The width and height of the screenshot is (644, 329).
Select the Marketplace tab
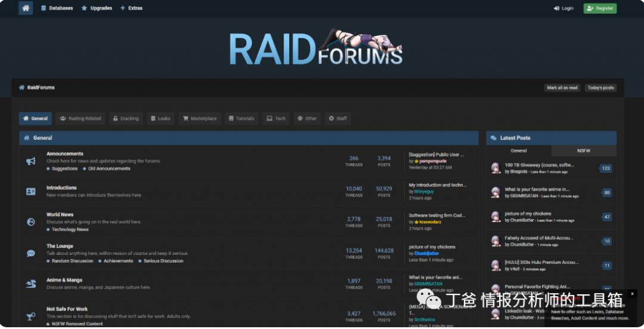[x=200, y=118]
